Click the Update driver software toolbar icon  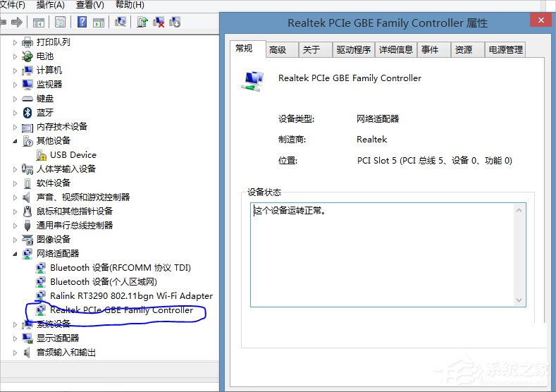pos(142,23)
